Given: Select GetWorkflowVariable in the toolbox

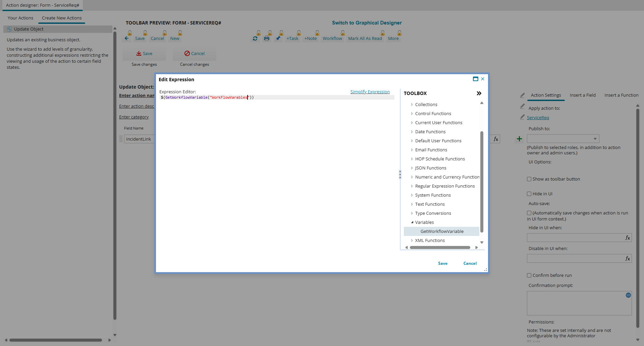Looking at the screenshot, I should (x=442, y=232).
